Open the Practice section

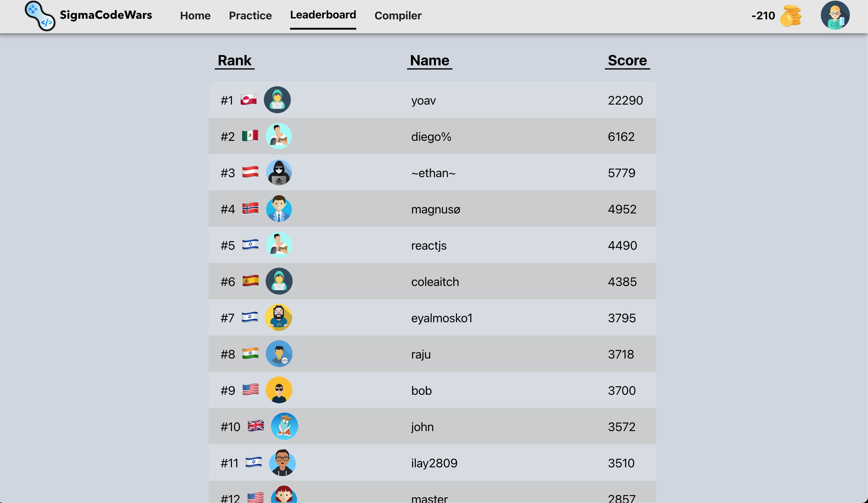(250, 15)
